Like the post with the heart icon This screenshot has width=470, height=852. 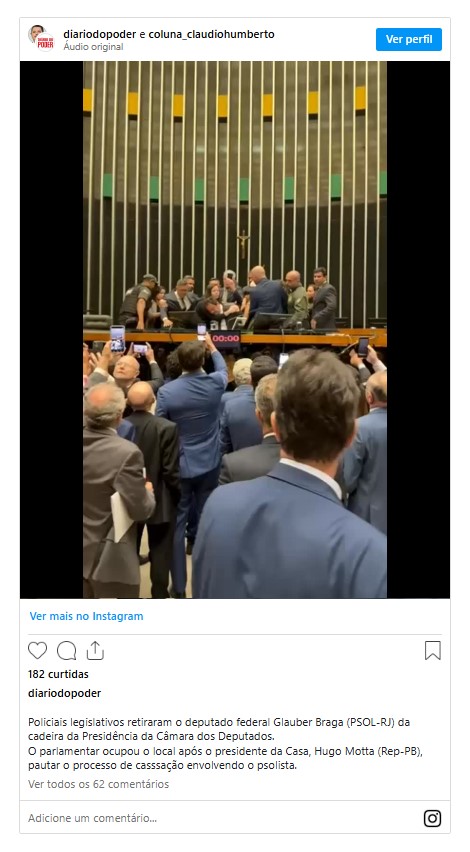click(x=37, y=650)
